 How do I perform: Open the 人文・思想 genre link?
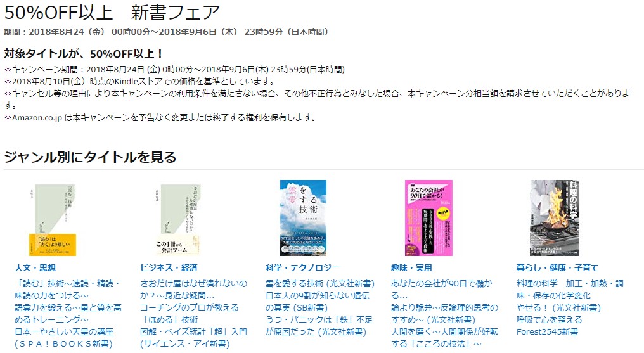(35, 268)
